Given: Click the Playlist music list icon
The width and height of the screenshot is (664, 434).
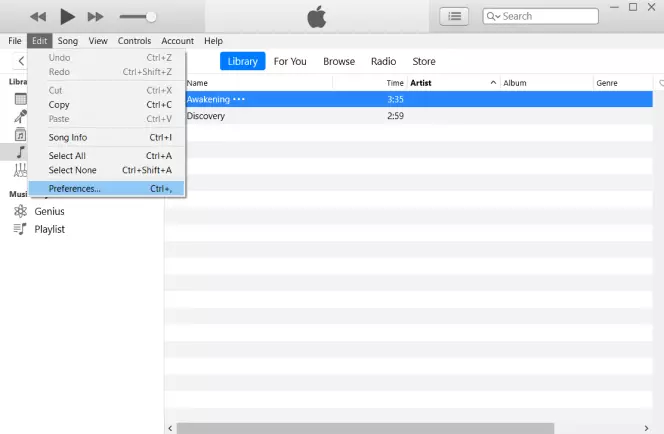Looking at the screenshot, I should [x=20, y=229].
